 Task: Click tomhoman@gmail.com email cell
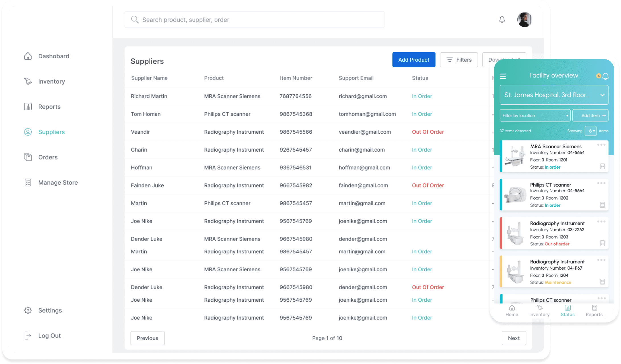[367, 114]
